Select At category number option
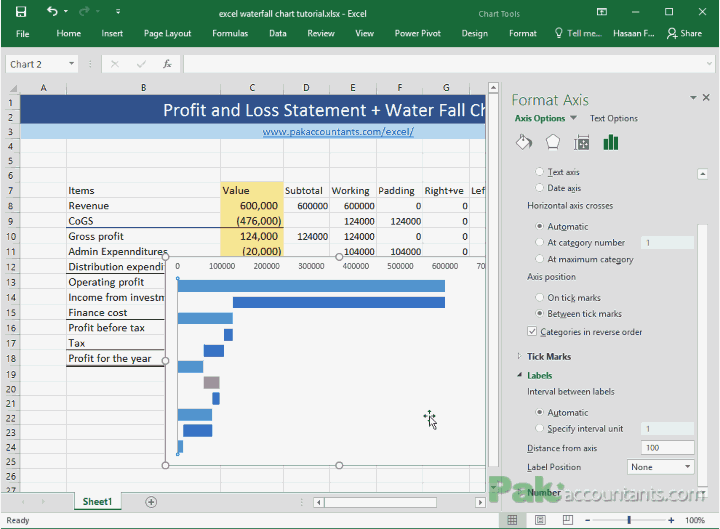Viewport: 720px width, 529px height. 540,242
